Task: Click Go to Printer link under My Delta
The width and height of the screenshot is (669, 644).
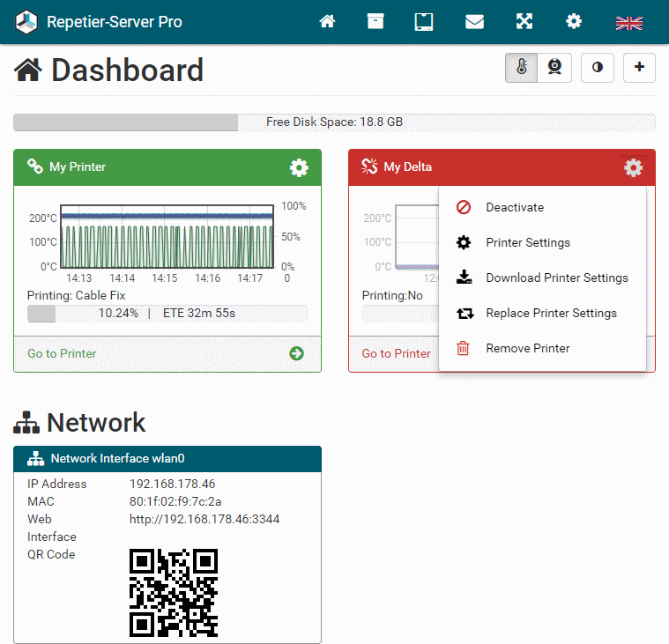Action: tap(396, 353)
